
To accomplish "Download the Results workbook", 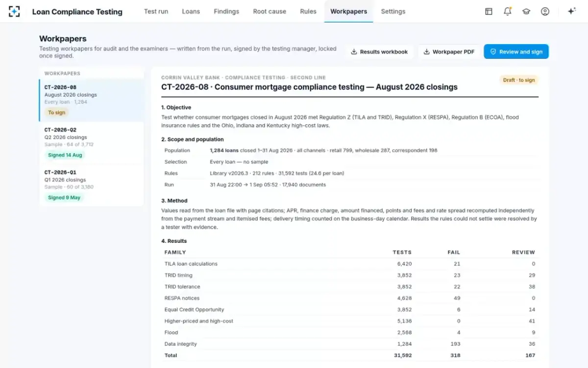I will click(379, 52).
